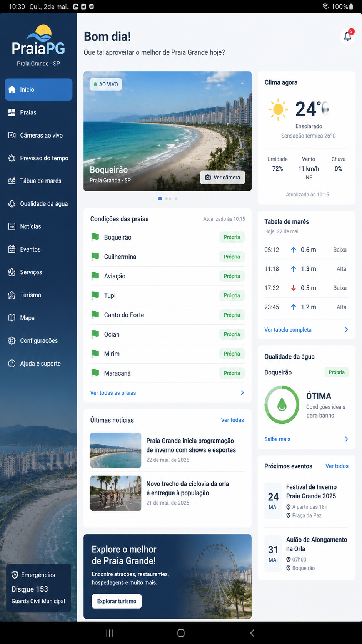Click the Serviços icon in the sidebar
Viewport: 362px width, 644px height.
[12, 272]
